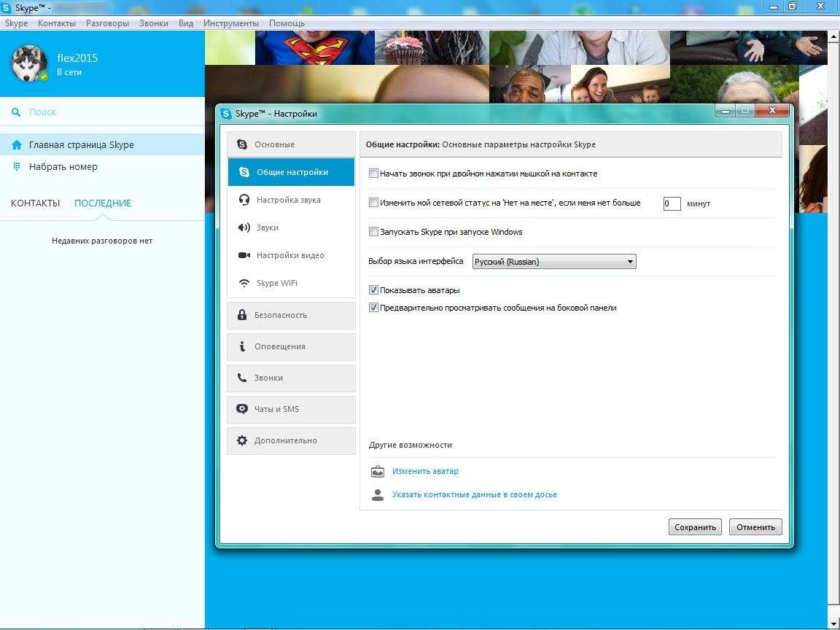840x630 pixels.
Task: Switch to the ПОСЛЕДНИЕ tab
Action: pyautogui.click(x=103, y=203)
